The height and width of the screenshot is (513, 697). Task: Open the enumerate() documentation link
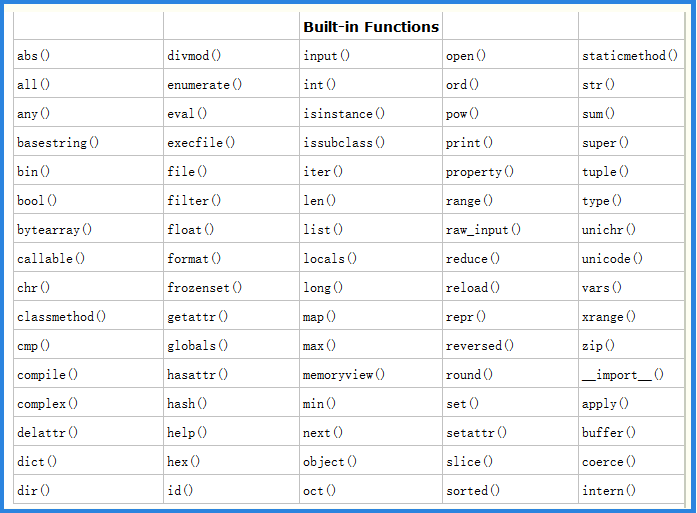(205, 85)
